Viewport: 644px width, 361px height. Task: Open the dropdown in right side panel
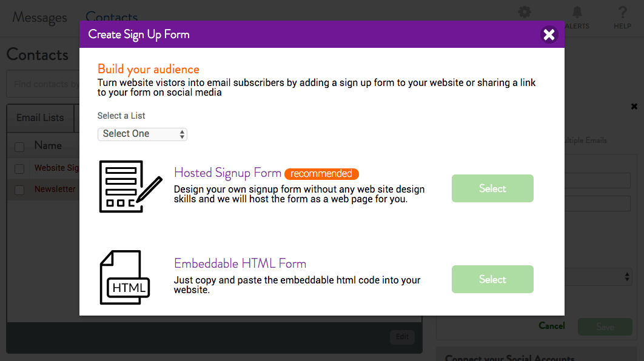click(x=599, y=277)
